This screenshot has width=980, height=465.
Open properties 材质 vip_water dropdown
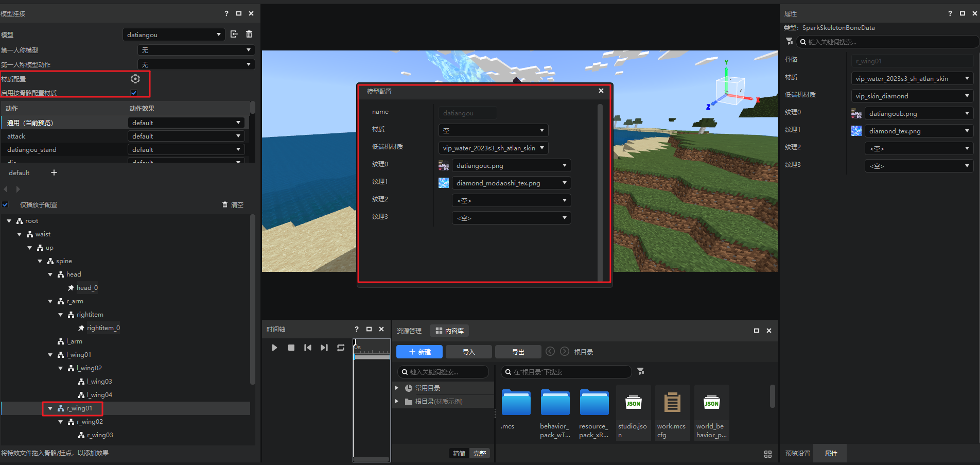pyautogui.click(x=912, y=78)
